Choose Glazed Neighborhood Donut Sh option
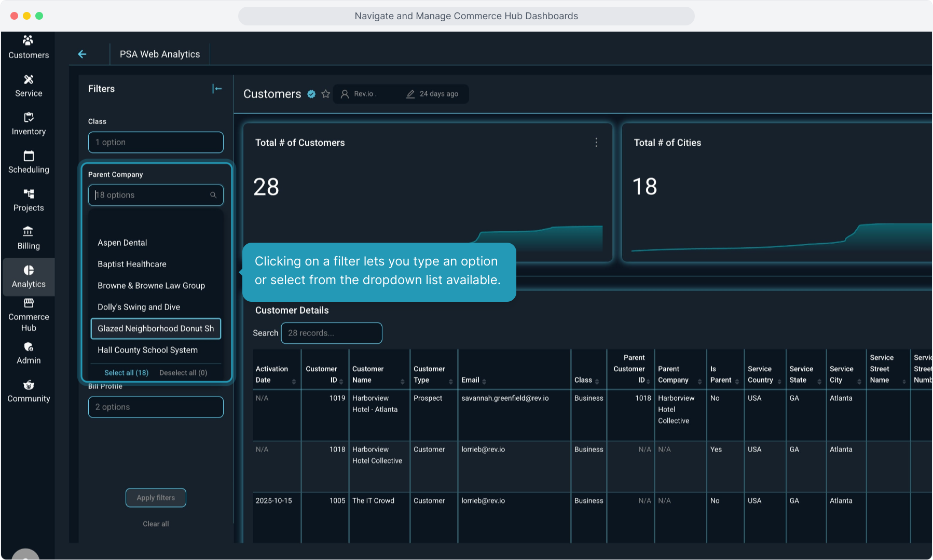 point(156,329)
